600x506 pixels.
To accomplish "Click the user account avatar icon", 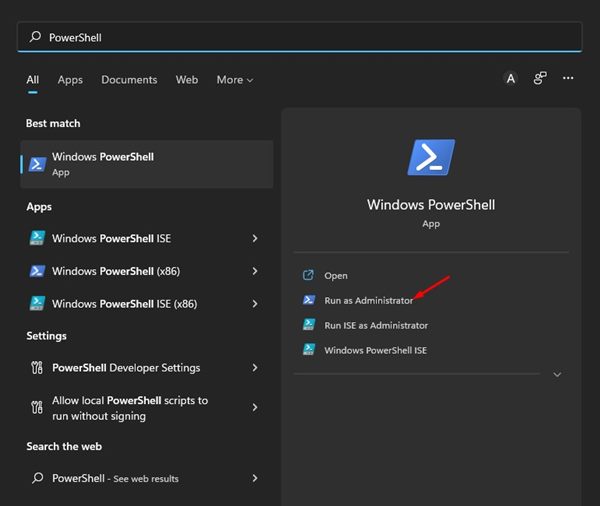I will click(x=511, y=79).
